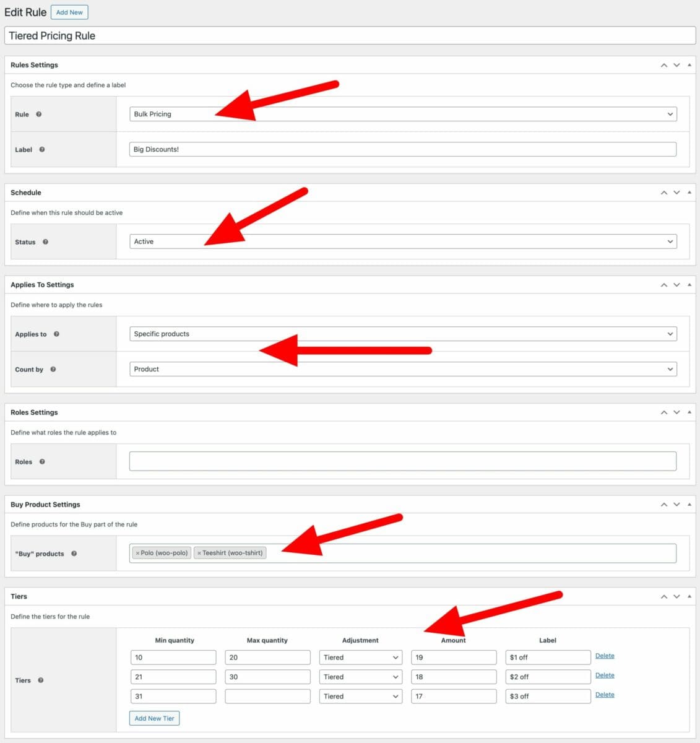
Task: Click empty Max quantity field in third tier
Action: 268,697
